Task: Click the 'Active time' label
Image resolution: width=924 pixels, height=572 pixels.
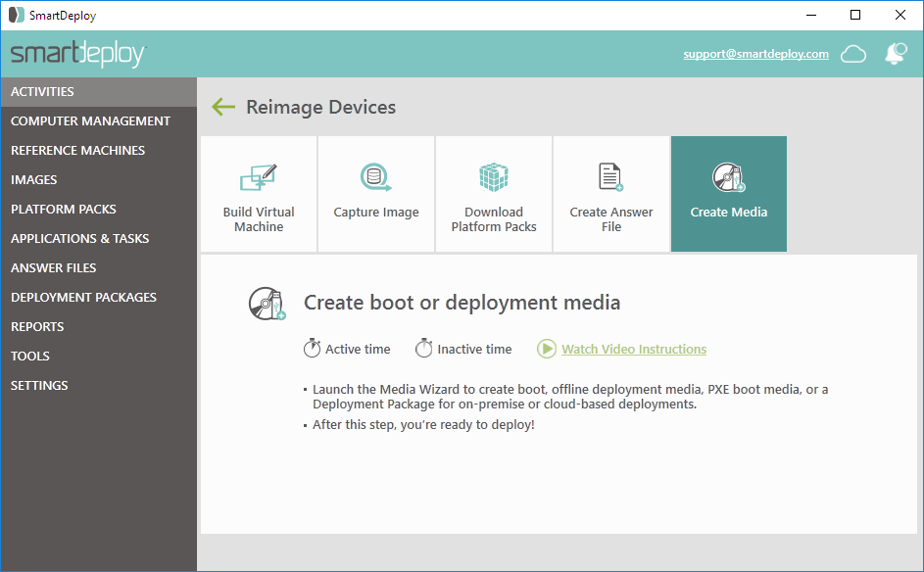Action: (358, 350)
